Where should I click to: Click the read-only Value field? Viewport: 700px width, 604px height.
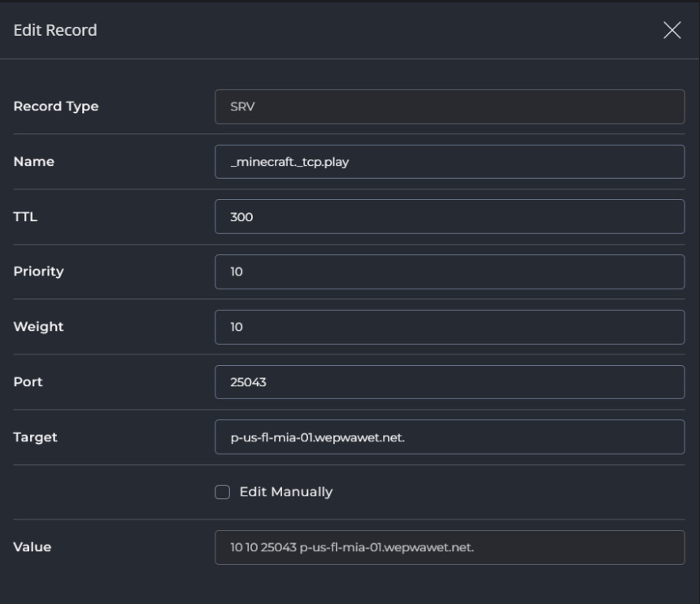pos(450,547)
